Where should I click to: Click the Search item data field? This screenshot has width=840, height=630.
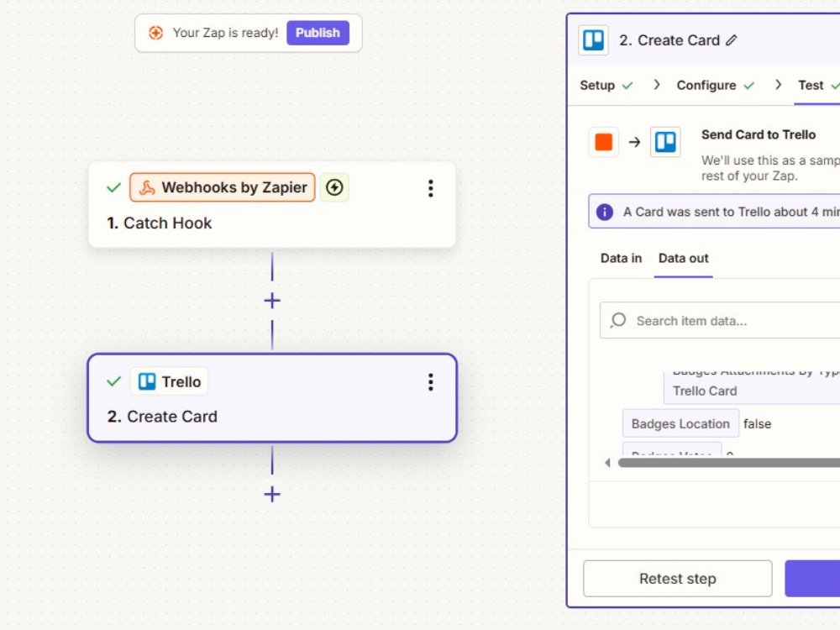coord(720,320)
